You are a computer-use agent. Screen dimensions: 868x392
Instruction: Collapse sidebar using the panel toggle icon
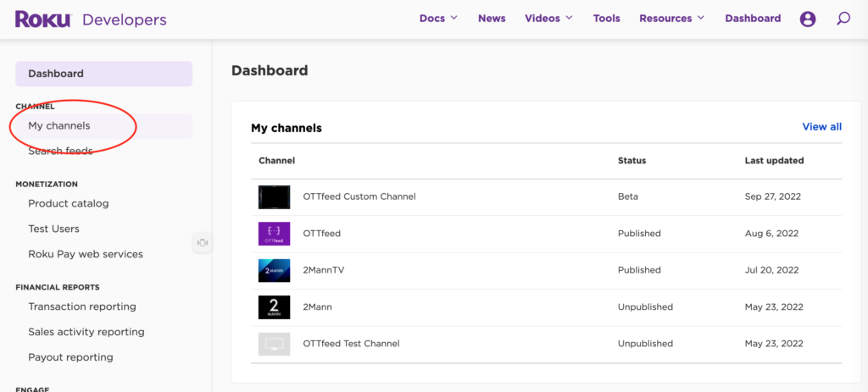[x=203, y=243]
